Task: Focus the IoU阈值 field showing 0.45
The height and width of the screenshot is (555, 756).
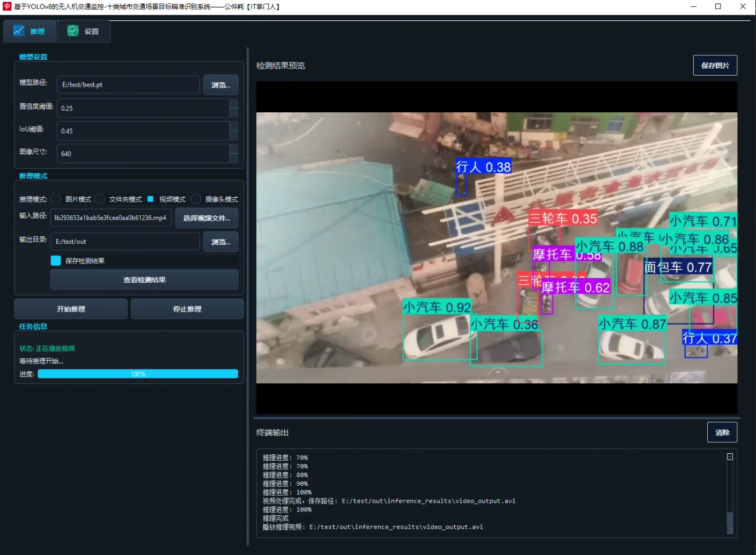Action: pos(143,131)
